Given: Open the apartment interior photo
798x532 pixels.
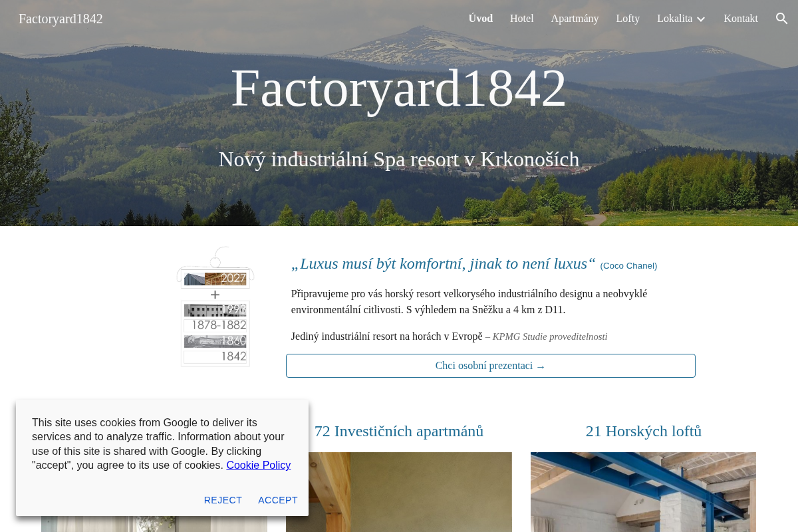Looking at the screenshot, I should point(399,492).
